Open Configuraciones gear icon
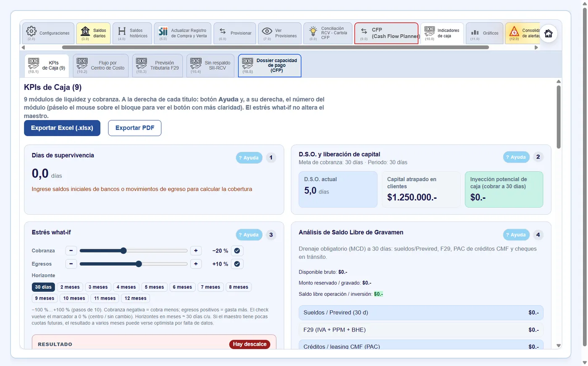Image resolution: width=588 pixels, height=366 pixels. coord(31,31)
